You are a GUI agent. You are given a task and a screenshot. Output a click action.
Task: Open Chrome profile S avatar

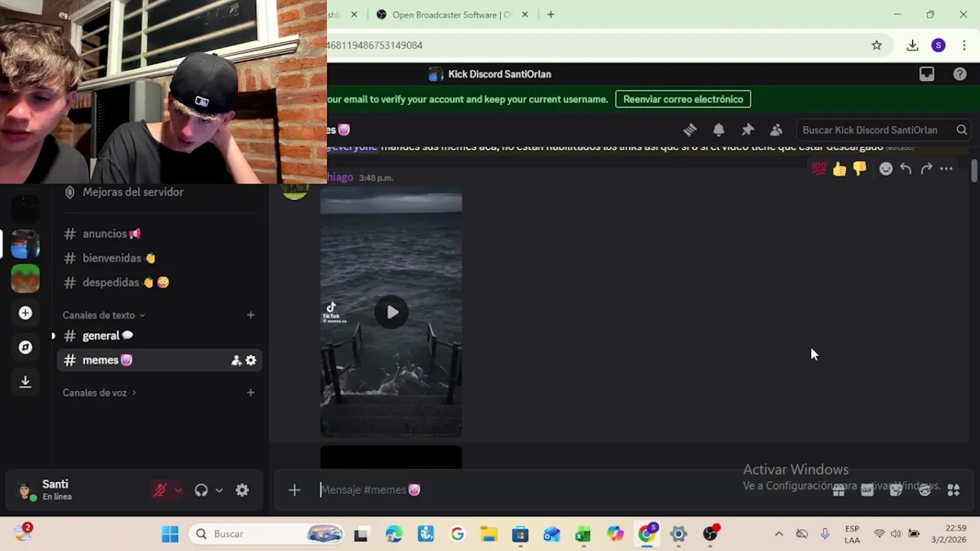[x=939, y=45]
